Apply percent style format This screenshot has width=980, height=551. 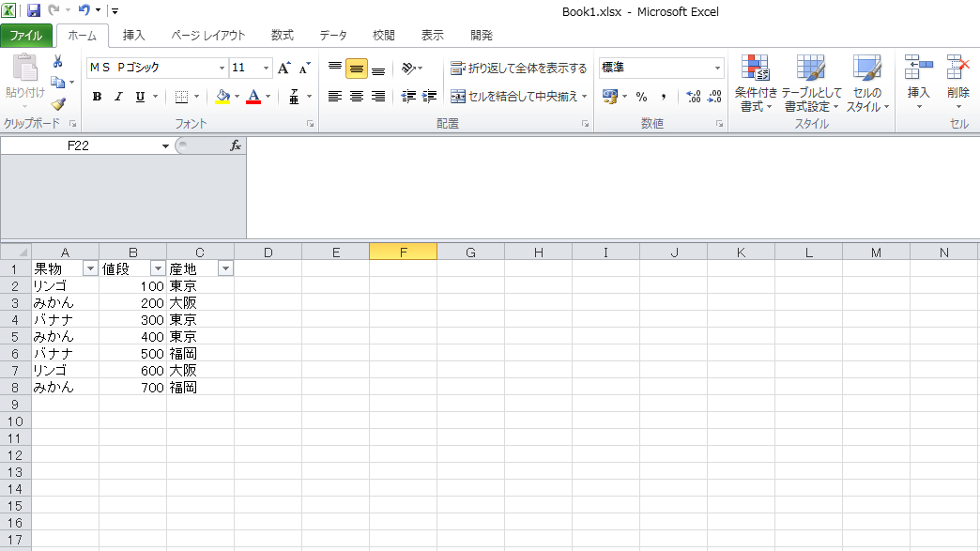point(641,96)
